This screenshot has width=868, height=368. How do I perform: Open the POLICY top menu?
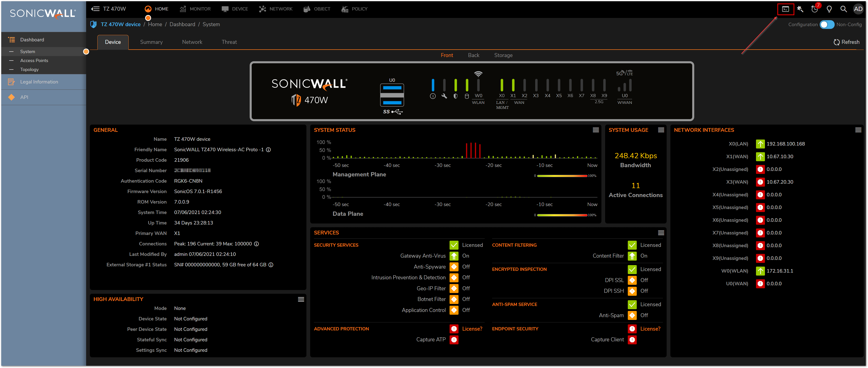pyautogui.click(x=354, y=9)
